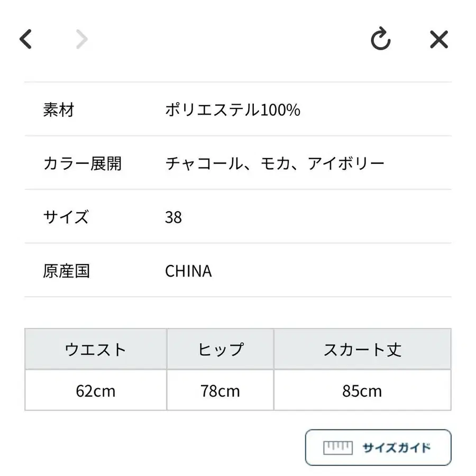Open the サイズガイド size guide
This screenshot has width=476, height=476.
[378, 447]
